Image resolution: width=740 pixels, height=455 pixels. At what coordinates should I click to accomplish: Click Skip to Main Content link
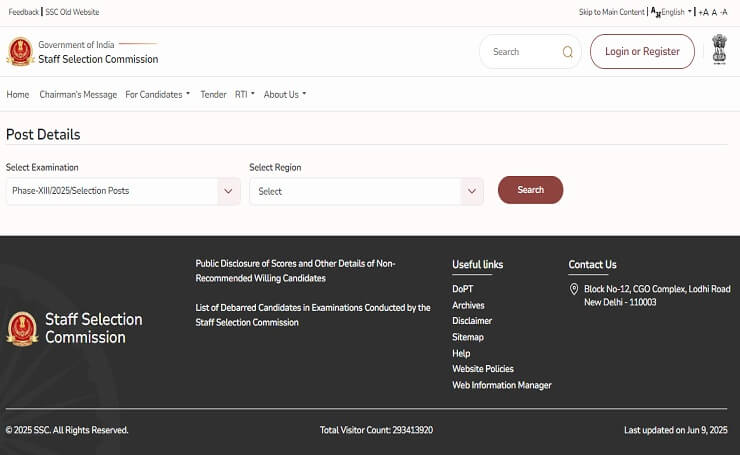[612, 12]
